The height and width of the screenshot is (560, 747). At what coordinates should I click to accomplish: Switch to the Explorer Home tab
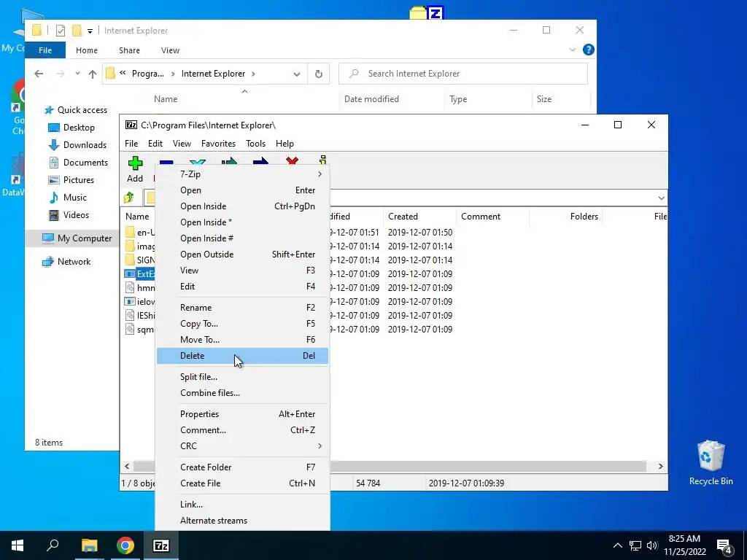(x=87, y=50)
